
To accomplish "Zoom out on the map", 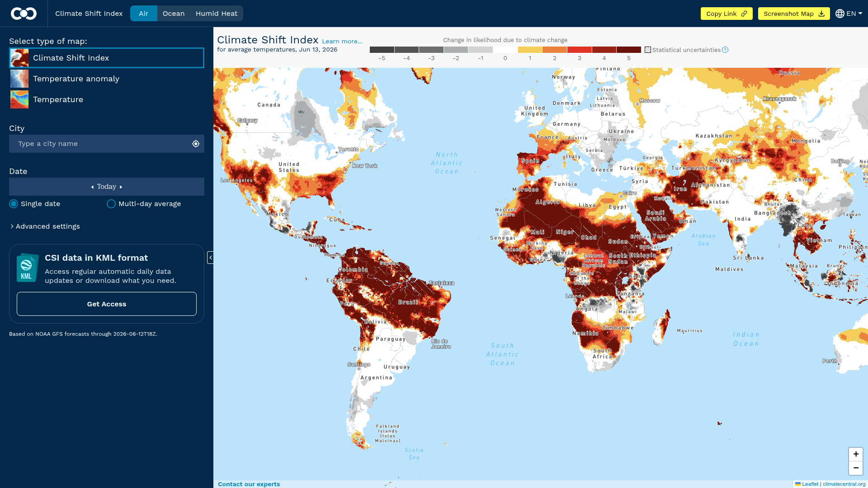I will point(856,468).
